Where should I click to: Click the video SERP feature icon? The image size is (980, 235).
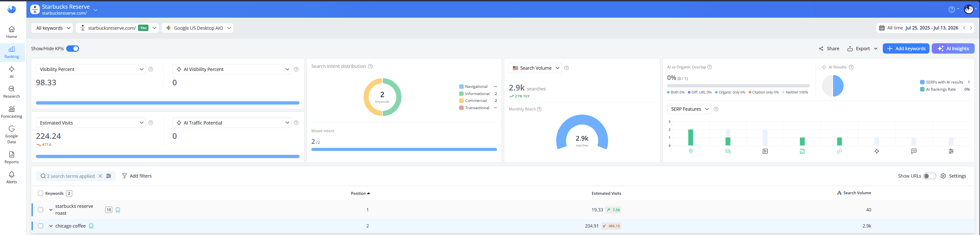tap(765, 151)
